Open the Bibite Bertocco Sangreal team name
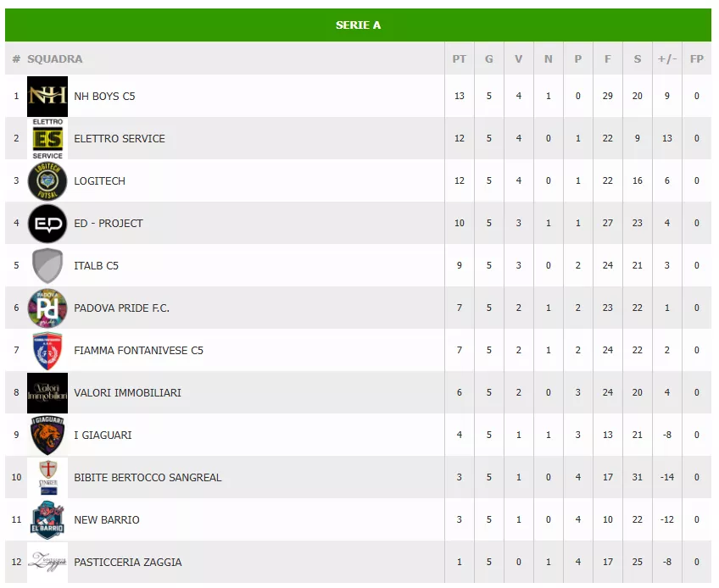The height and width of the screenshot is (588, 719). coord(148,477)
